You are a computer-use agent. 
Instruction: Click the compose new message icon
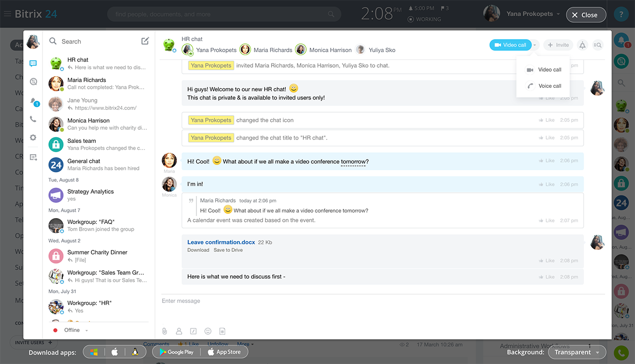[x=145, y=41]
